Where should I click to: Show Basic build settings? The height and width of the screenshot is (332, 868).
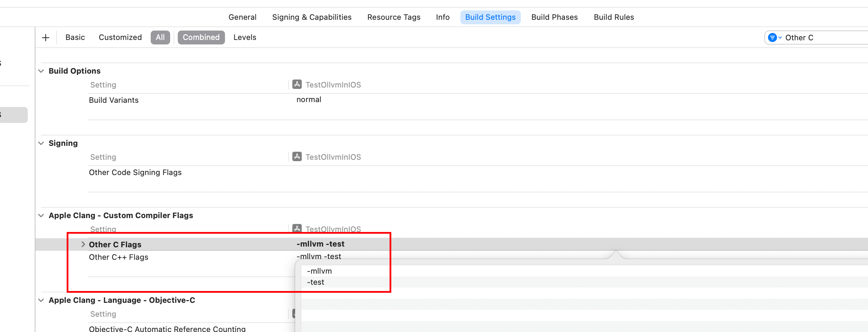pos(75,38)
